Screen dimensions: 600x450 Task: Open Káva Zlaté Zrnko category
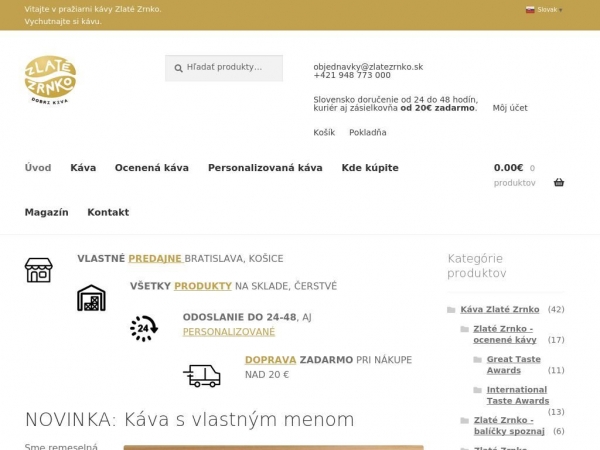click(500, 309)
